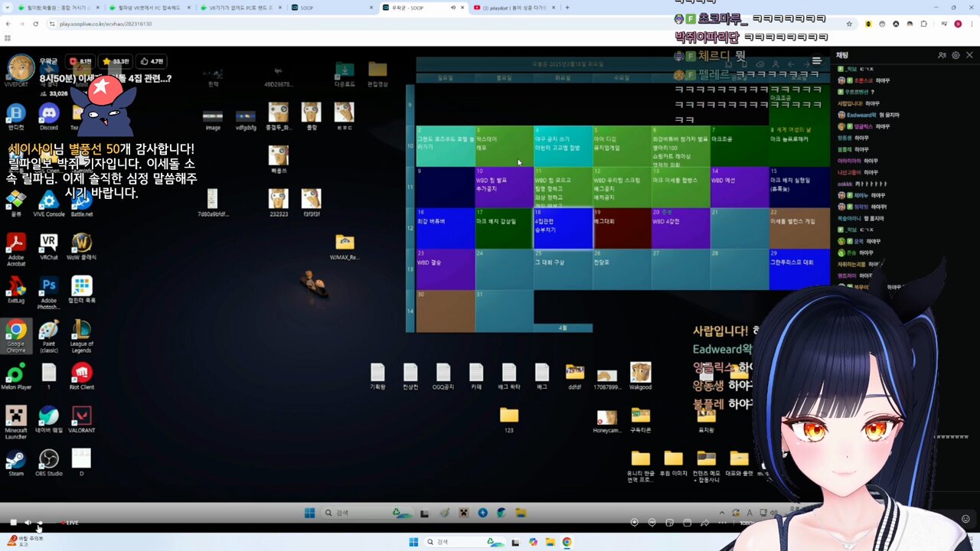Select the Steam desktop shortcut

click(15, 462)
